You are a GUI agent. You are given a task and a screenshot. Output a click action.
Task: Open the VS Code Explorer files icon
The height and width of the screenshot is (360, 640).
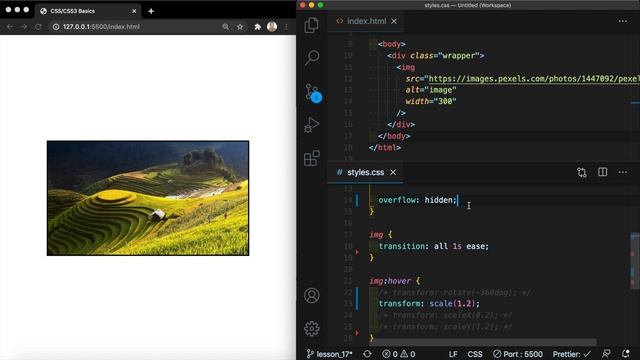(311, 25)
